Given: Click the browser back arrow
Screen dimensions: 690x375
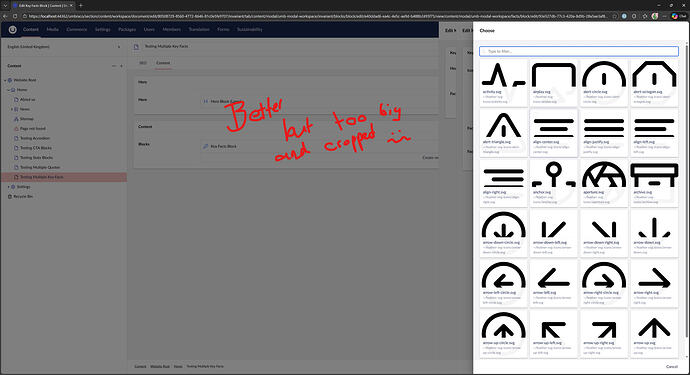Looking at the screenshot, I should (x=5, y=16).
